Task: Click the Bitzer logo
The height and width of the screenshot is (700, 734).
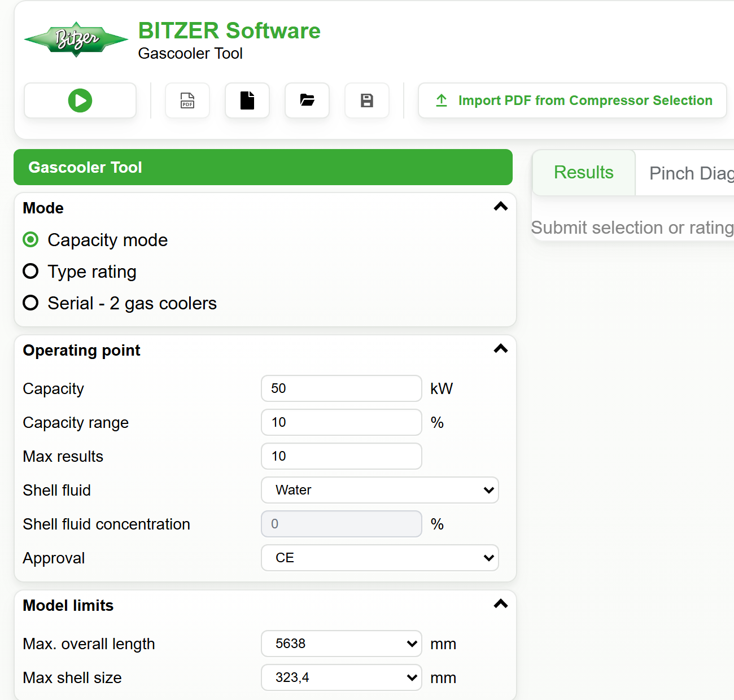Action: point(76,40)
